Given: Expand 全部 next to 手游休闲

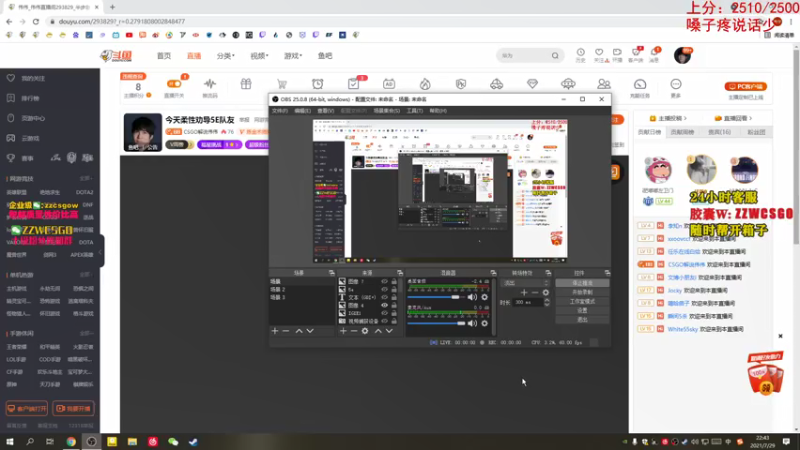Looking at the screenshot, I should [x=86, y=333].
